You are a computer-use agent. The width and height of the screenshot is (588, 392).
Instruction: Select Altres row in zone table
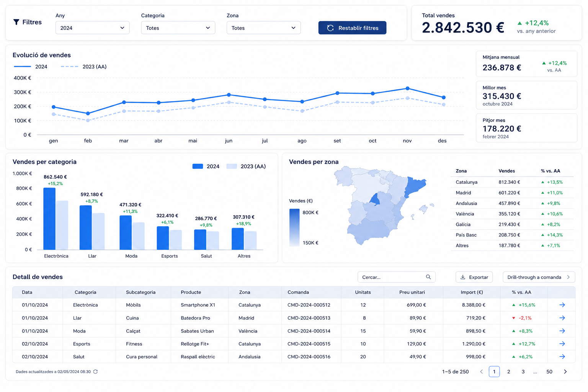pyautogui.click(x=512, y=245)
